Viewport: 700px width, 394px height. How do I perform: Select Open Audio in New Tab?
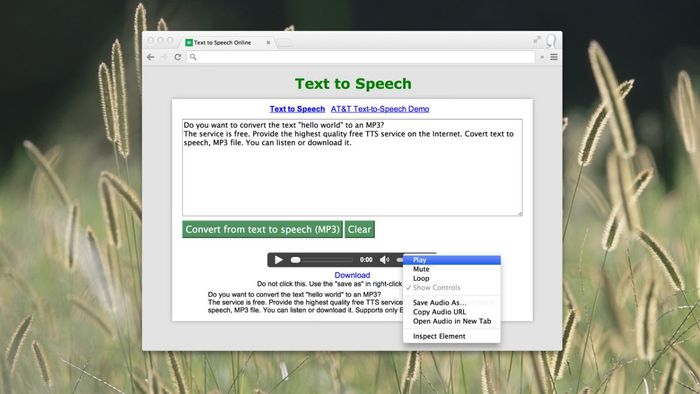[452, 321]
